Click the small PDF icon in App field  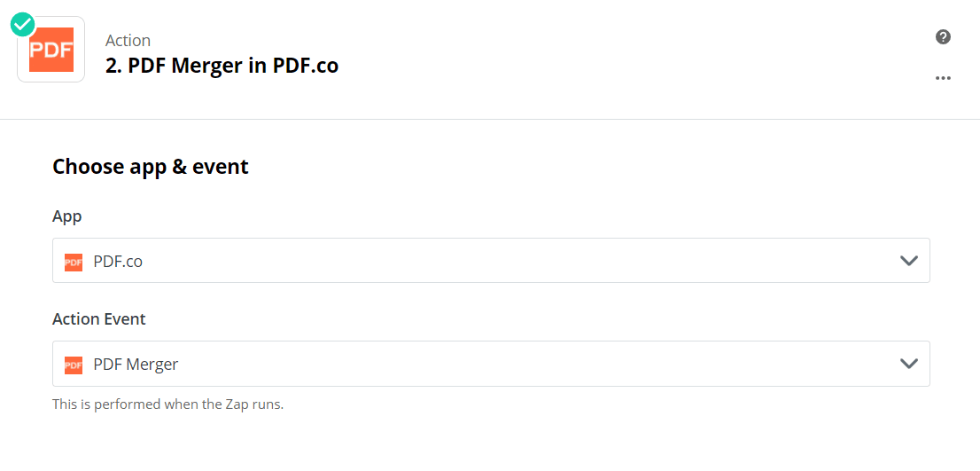click(x=74, y=262)
